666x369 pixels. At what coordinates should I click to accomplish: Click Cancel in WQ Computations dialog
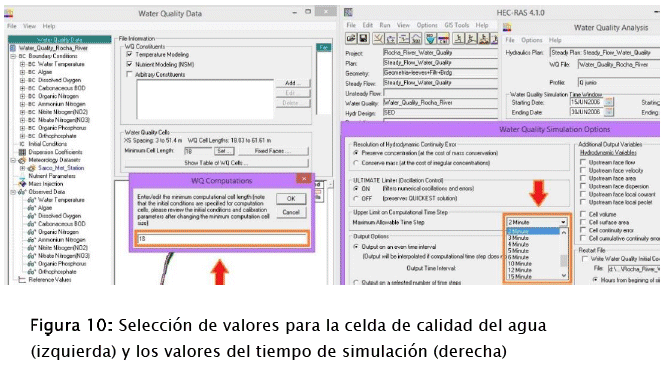291,212
